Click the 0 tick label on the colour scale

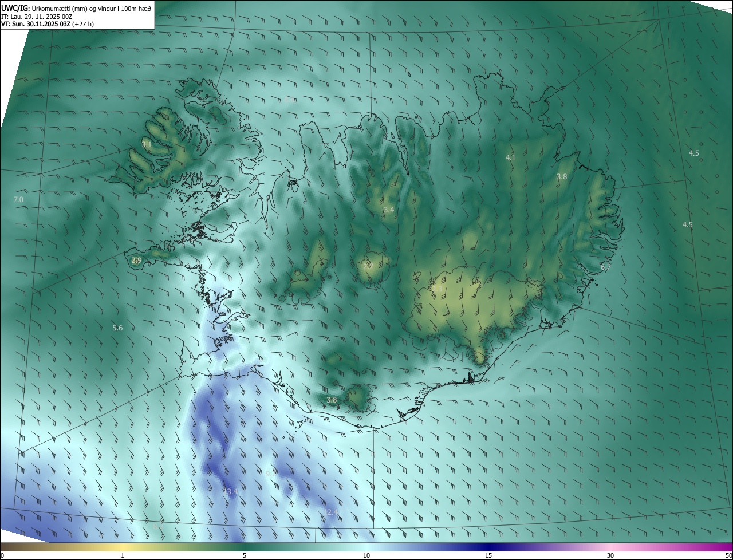pyautogui.click(x=2, y=555)
